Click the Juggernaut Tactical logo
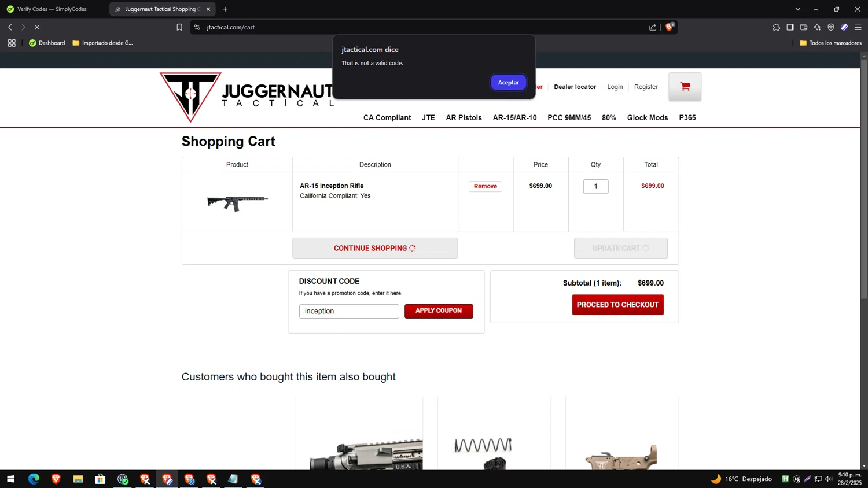 (x=246, y=97)
